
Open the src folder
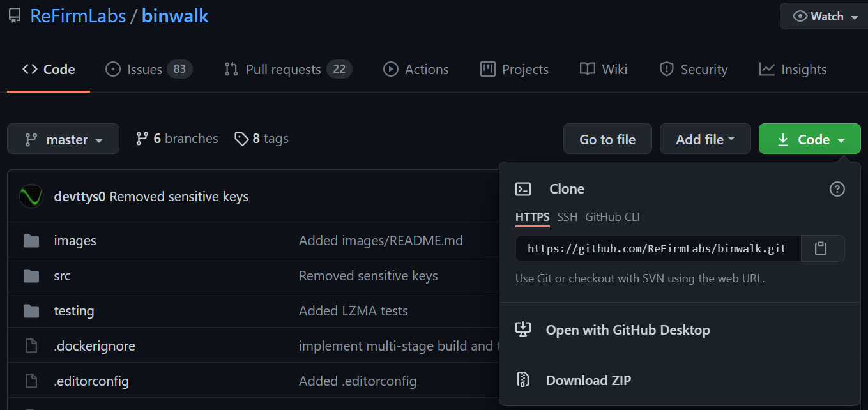(x=63, y=276)
